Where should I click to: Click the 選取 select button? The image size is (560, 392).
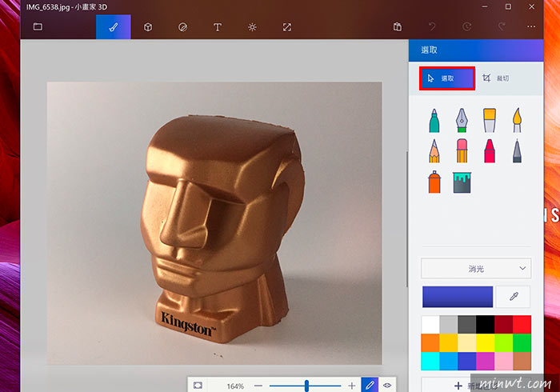447,78
